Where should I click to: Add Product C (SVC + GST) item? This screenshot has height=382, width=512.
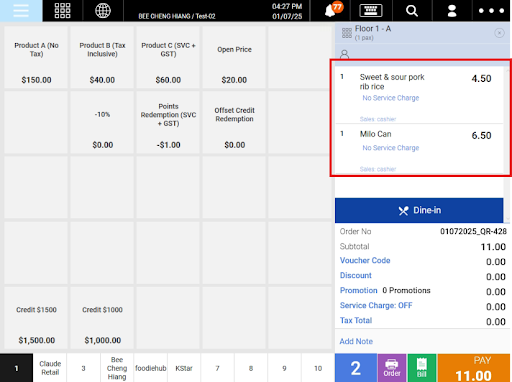(168, 57)
